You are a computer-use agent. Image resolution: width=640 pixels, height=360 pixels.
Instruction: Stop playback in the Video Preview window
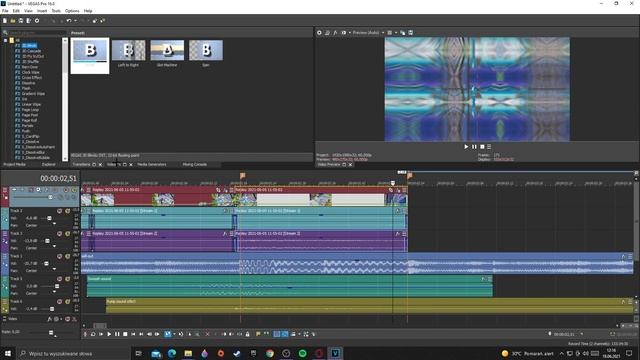482,147
